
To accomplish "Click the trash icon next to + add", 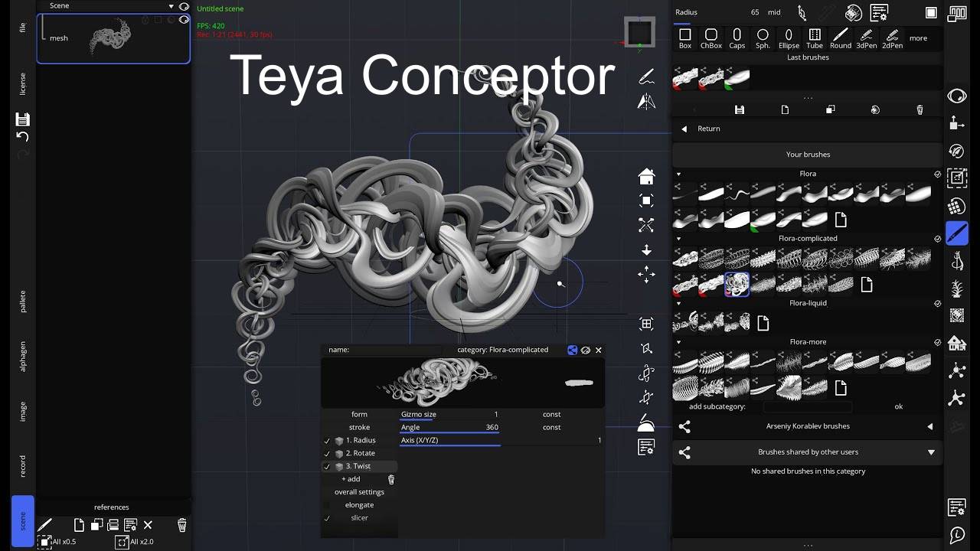I will 391,479.
